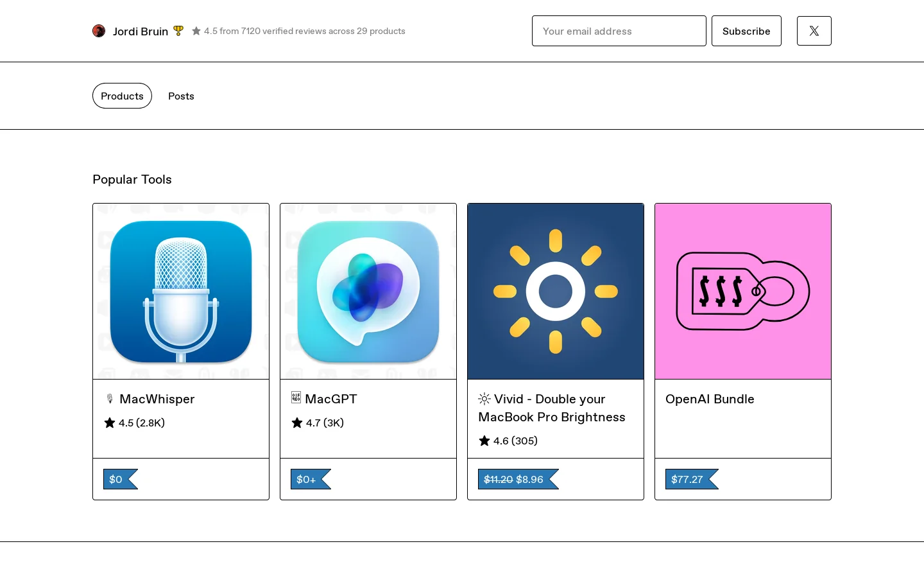Open the MacGPT product title
This screenshot has width=924, height=578.
point(331,399)
